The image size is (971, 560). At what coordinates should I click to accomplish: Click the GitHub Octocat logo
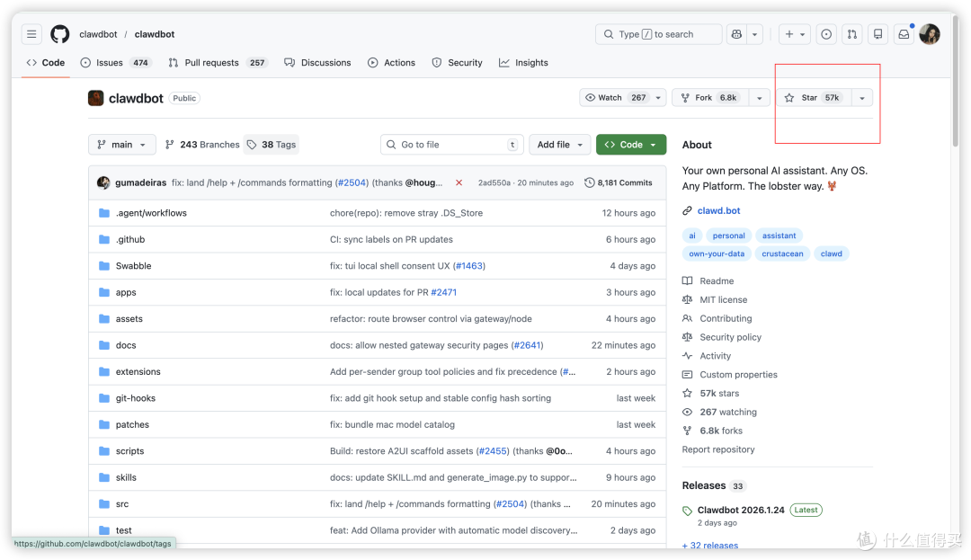pyautogui.click(x=60, y=34)
